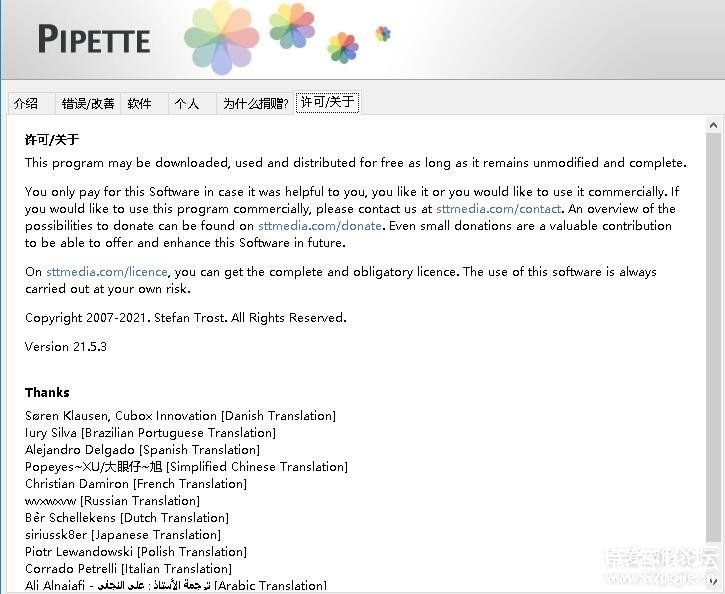Open the 软件 tab
This screenshot has height=594, width=725.
click(144, 104)
